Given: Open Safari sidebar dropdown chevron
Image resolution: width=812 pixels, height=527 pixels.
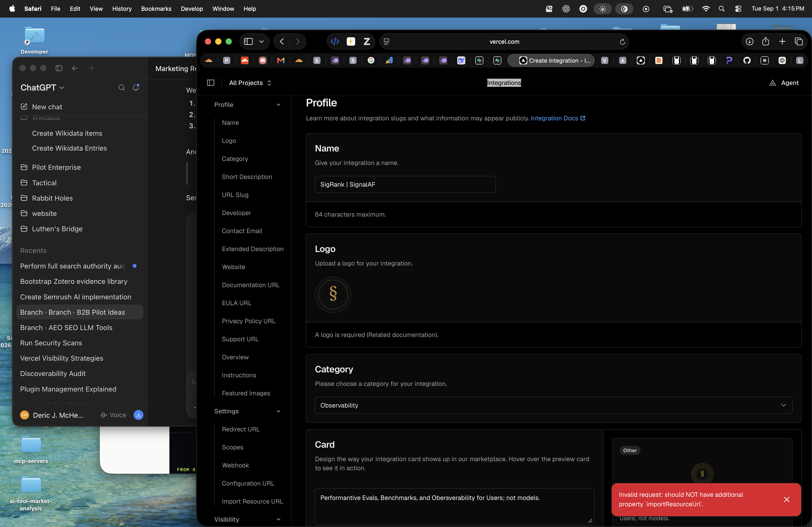Looking at the screenshot, I should [x=261, y=41].
